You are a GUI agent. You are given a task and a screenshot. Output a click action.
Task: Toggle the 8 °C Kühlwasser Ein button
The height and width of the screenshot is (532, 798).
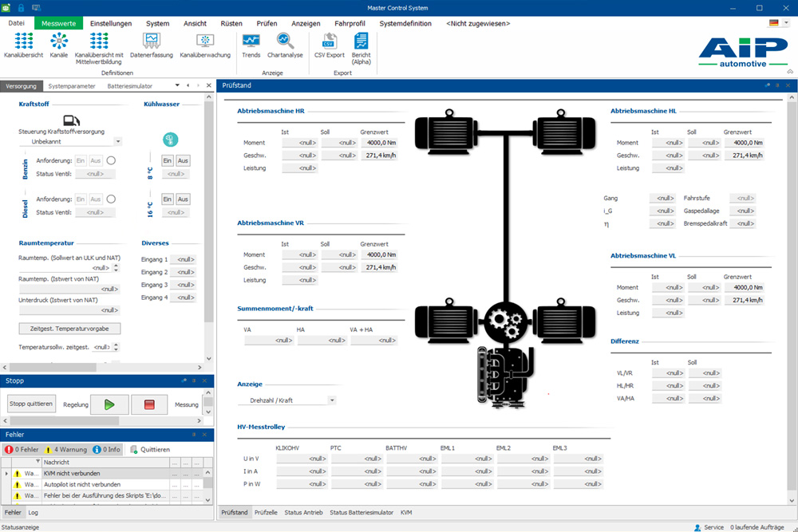pos(168,160)
